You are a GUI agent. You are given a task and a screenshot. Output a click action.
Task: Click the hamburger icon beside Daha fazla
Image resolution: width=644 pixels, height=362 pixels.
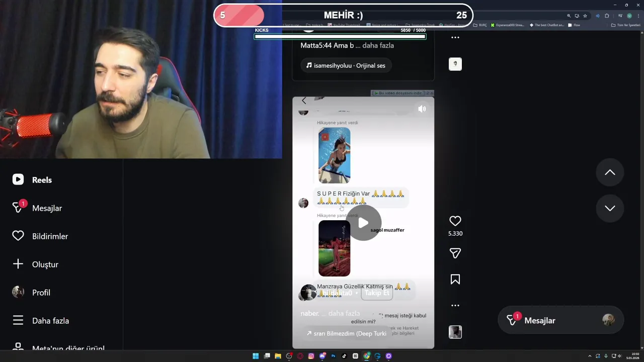[x=18, y=320]
